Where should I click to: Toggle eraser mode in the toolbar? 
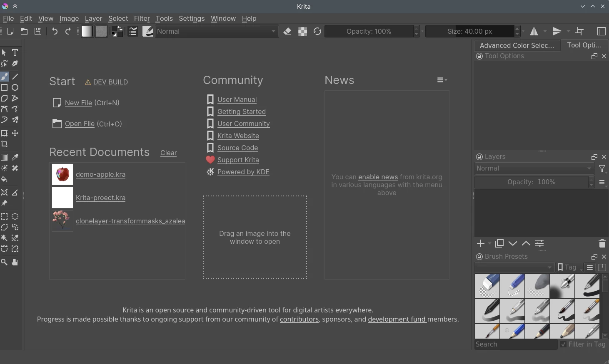[x=287, y=31]
